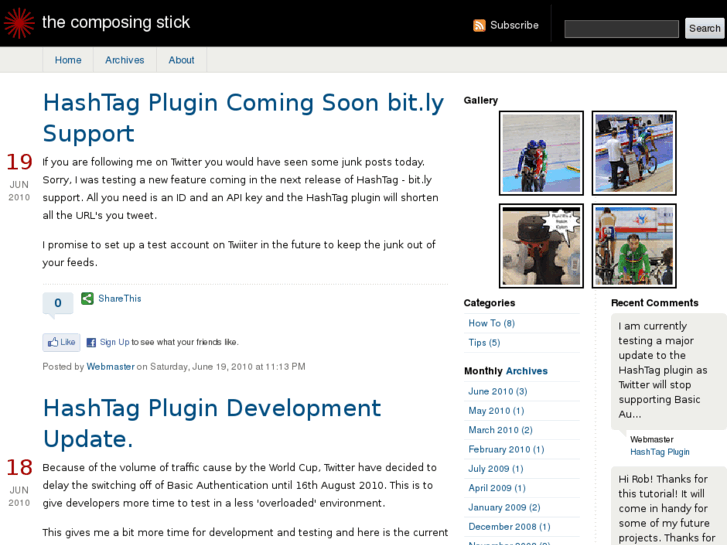
Task: Open February 2010 (1) archive
Action: pos(506,449)
